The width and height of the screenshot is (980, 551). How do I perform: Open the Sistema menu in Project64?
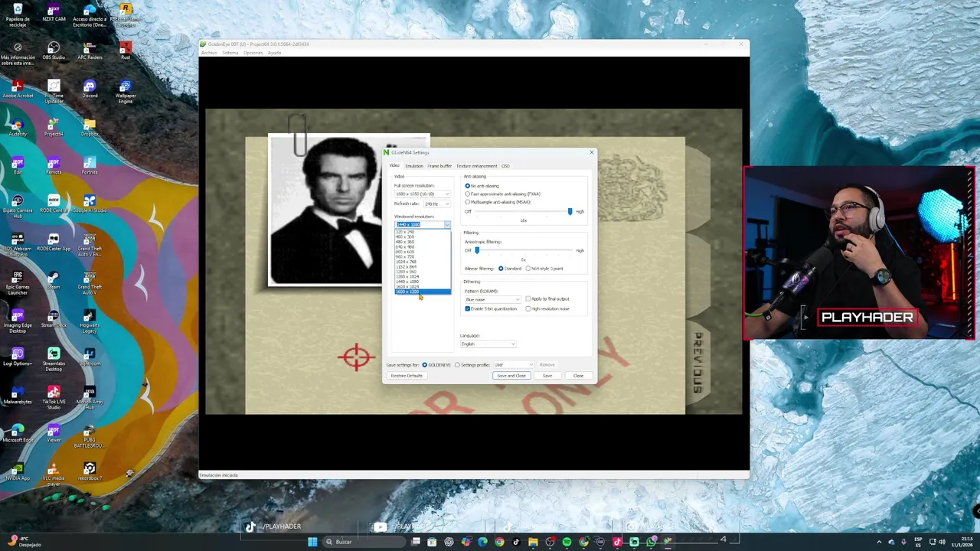(x=230, y=53)
